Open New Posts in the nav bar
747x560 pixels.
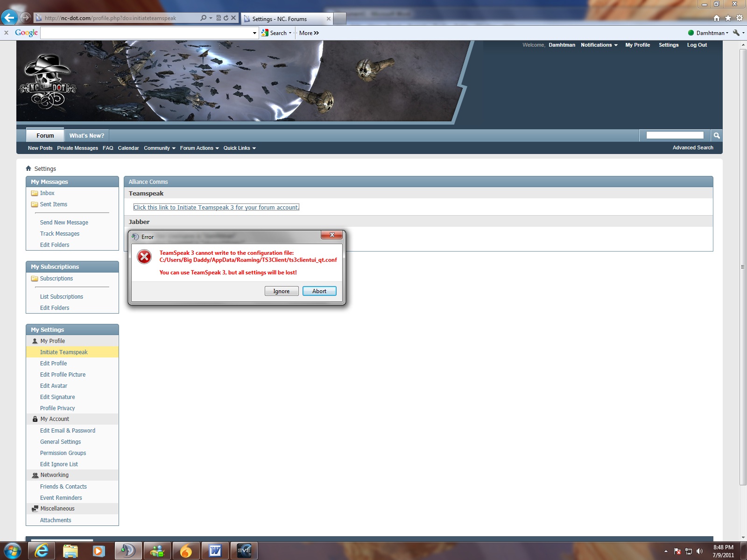[x=40, y=148]
